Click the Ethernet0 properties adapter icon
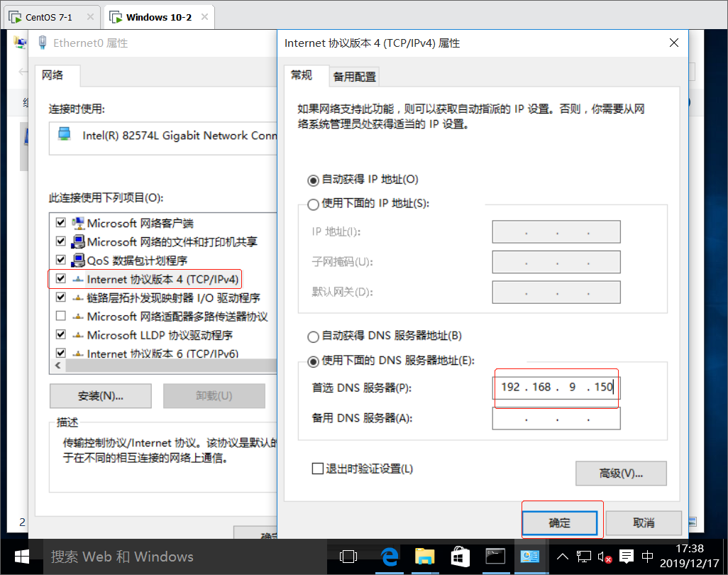 click(x=43, y=43)
